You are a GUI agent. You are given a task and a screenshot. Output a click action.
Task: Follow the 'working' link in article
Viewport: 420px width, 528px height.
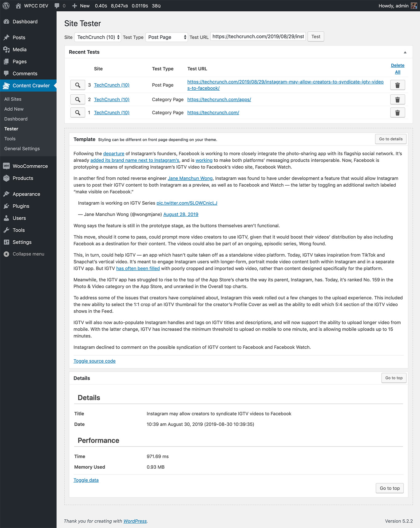[204, 160]
